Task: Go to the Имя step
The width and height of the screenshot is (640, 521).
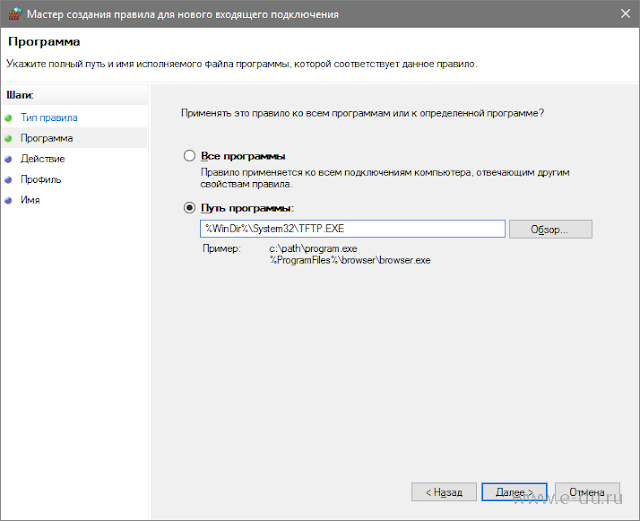Action: coord(30,200)
